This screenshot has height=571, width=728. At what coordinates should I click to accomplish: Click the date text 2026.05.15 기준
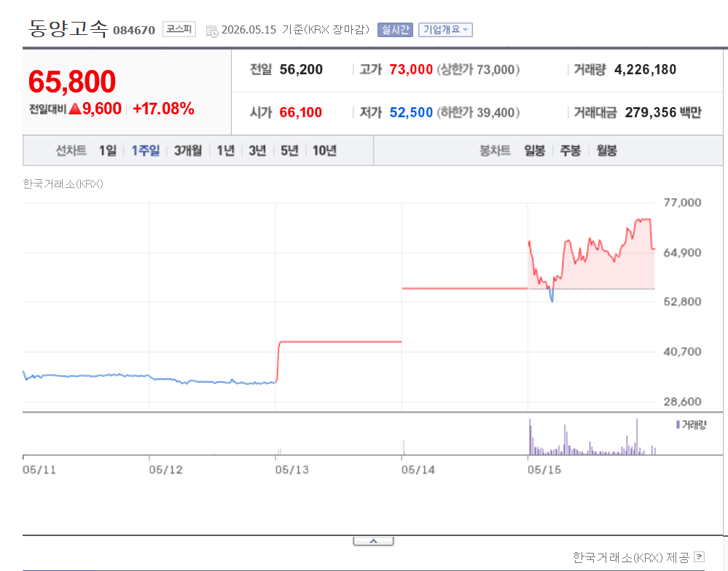pos(262,30)
